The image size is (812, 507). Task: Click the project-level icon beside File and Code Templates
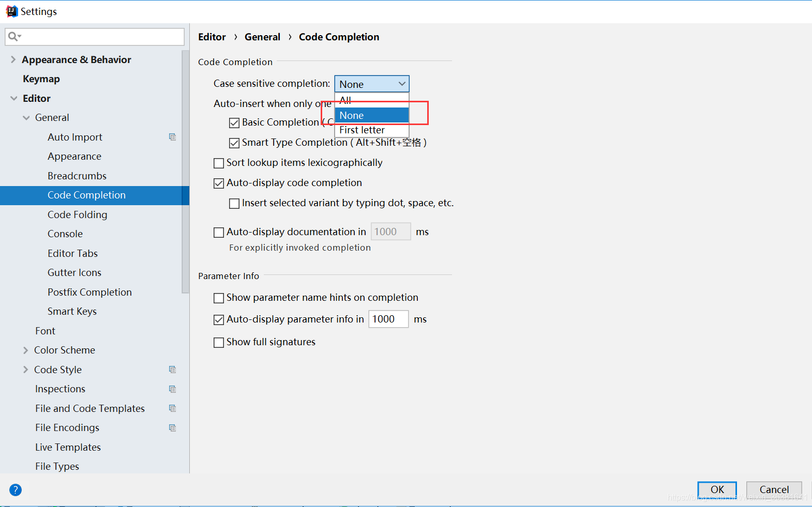tap(172, 408)
